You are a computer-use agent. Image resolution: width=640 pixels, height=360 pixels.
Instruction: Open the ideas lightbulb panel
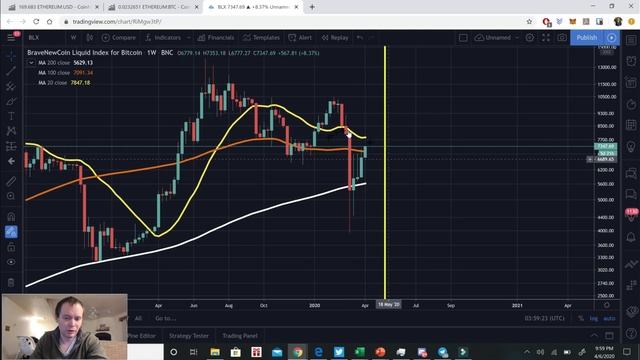tap(631, 146)
